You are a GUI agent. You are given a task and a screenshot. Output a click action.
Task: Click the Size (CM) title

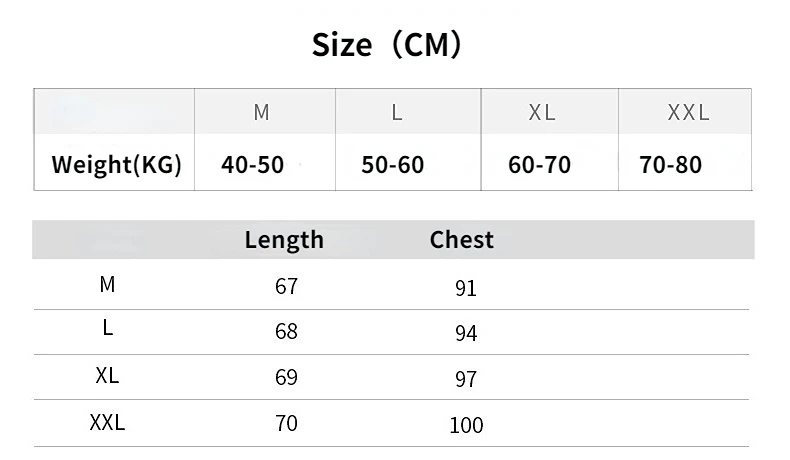tap(386, 45)
